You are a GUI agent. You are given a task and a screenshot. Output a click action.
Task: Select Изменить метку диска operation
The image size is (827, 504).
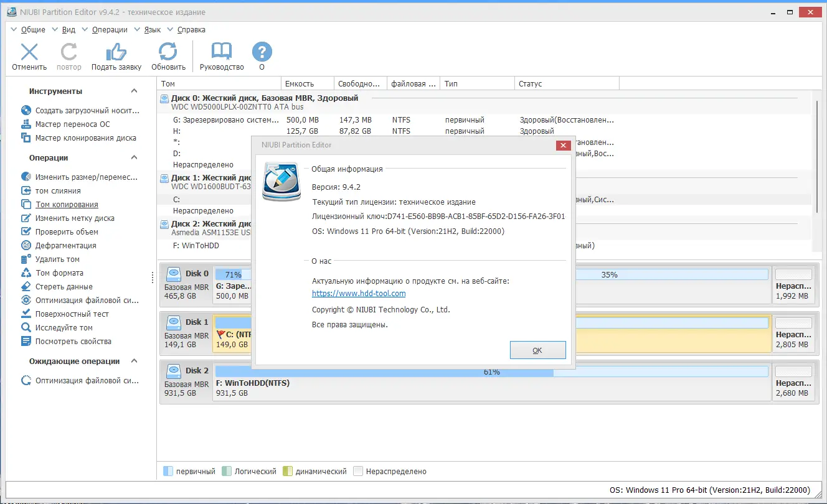pos(68,218)
